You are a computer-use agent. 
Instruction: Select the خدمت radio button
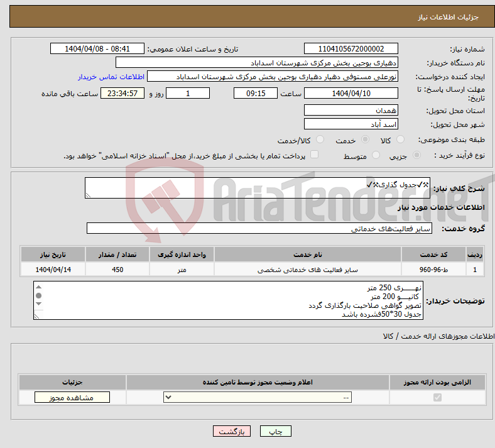pos(365,139)
